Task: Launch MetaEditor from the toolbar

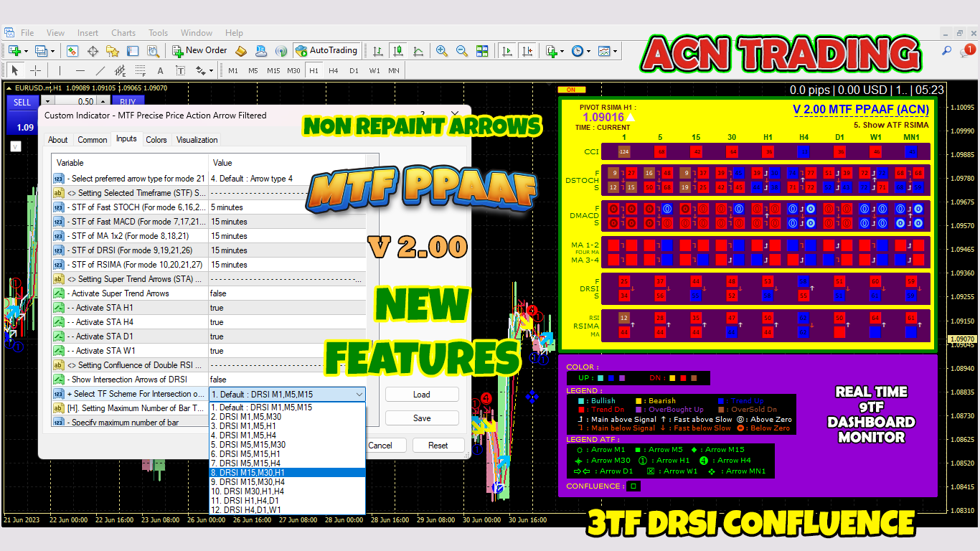Action: 241,51
